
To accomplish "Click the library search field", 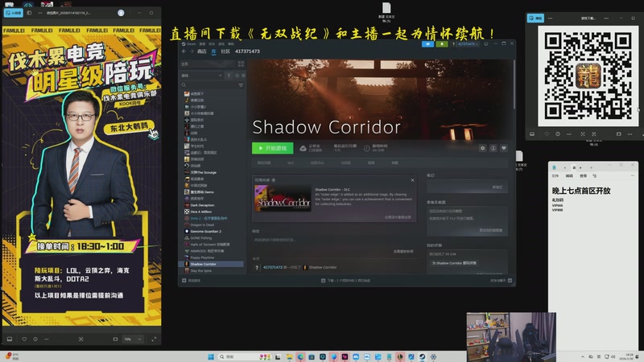I will (208, 85).
